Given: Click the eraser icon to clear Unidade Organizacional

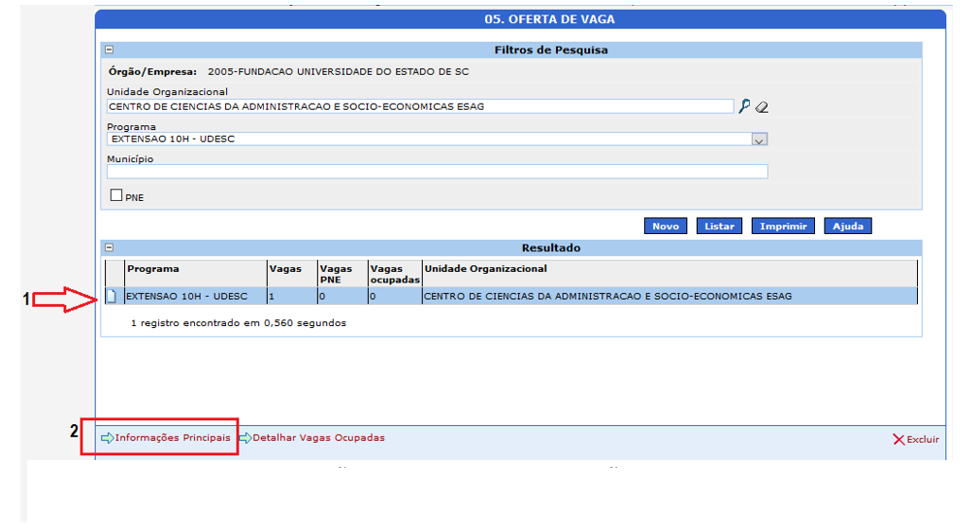Looking at the screenshot, I should (762, 107).
